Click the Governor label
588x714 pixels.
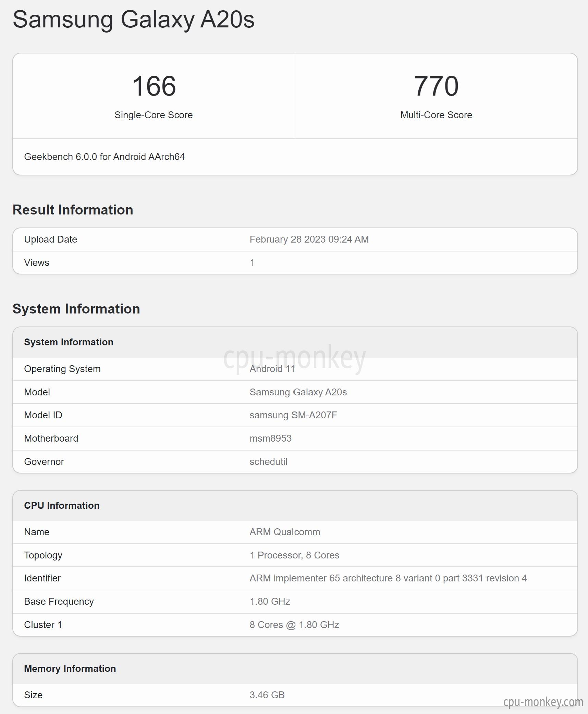(44, 462)
